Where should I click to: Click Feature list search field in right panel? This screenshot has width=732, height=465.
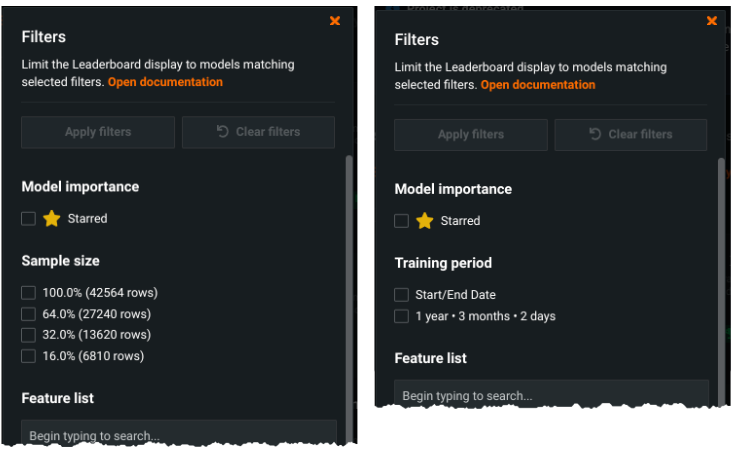pos(551,395)
